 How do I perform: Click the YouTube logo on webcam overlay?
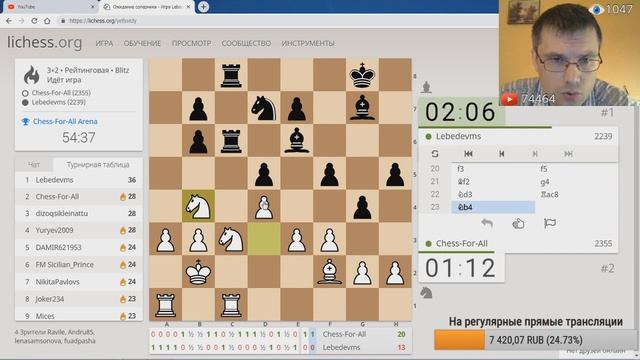click(x=509, y=99)
